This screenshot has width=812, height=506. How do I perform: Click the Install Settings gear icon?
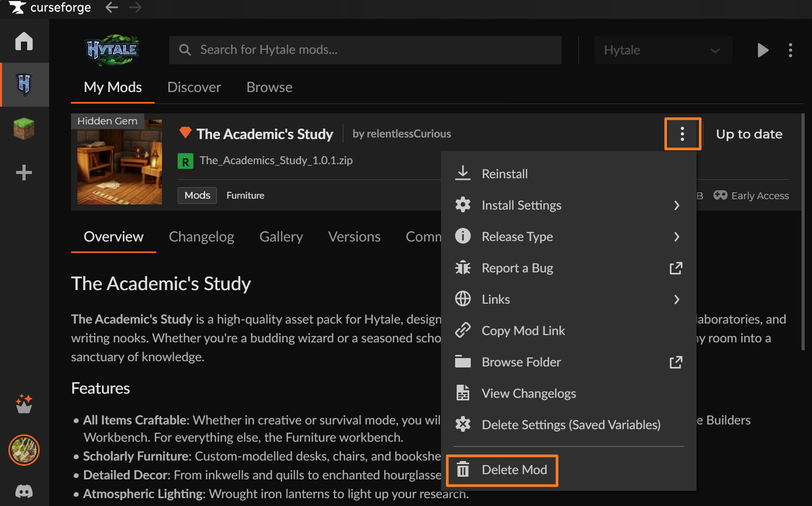tap(463, 204)
